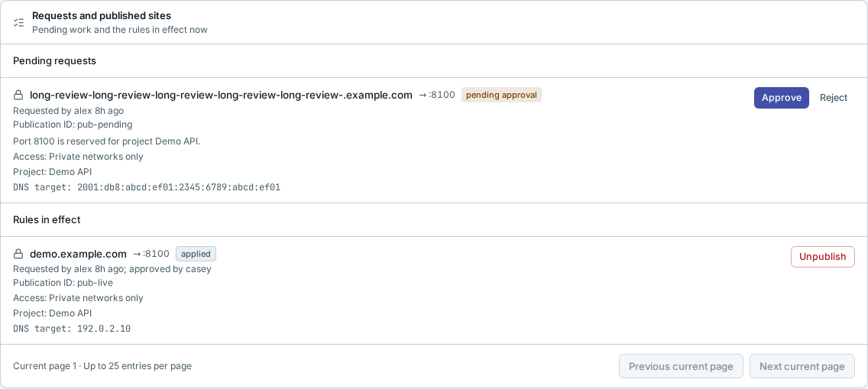Unpublish the demo.example.com rule
This screenshot has height=389, width=868.
[823, 257]
